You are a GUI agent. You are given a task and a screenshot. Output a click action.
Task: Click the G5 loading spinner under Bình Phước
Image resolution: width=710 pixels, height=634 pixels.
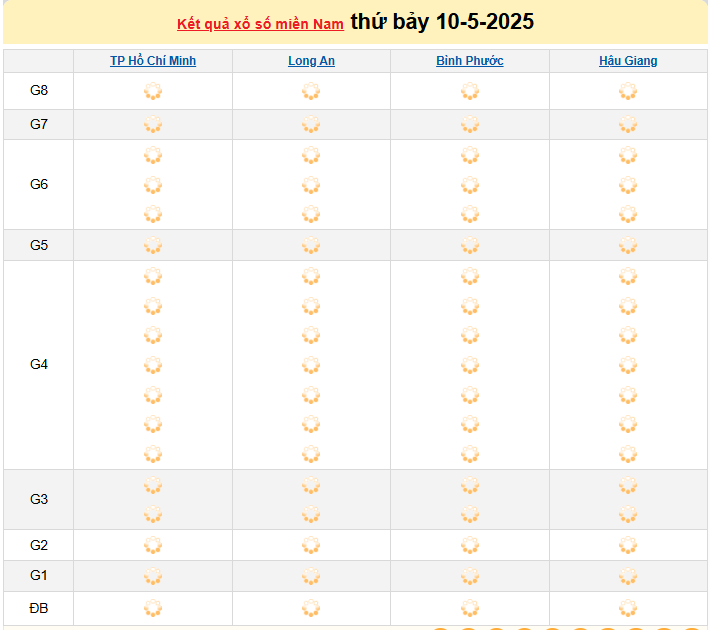coord(470,245)
